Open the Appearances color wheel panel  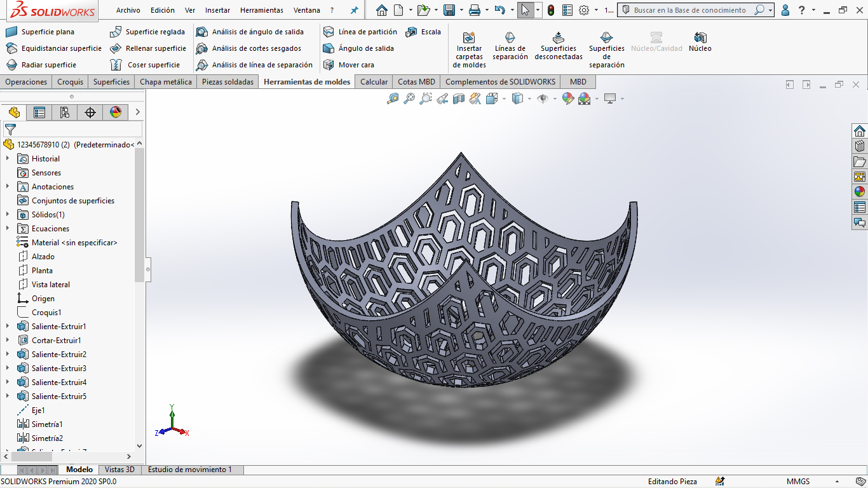860,191
